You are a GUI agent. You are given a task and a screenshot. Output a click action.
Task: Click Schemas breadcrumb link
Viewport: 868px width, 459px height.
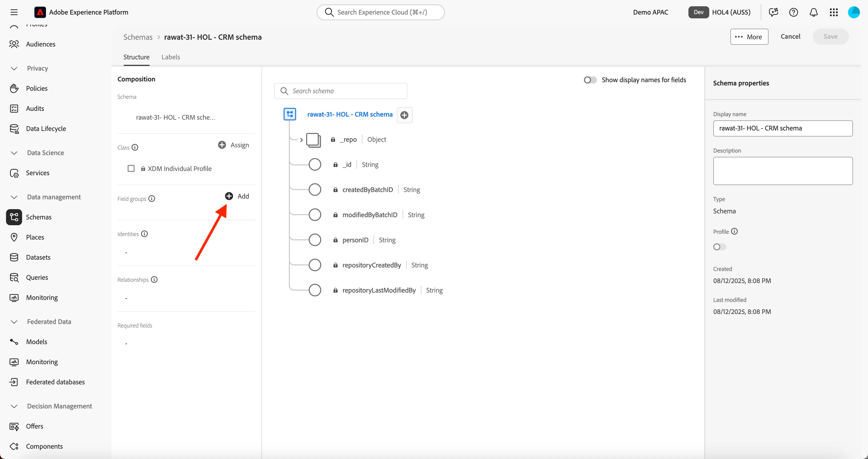click(x=138, y=37)
